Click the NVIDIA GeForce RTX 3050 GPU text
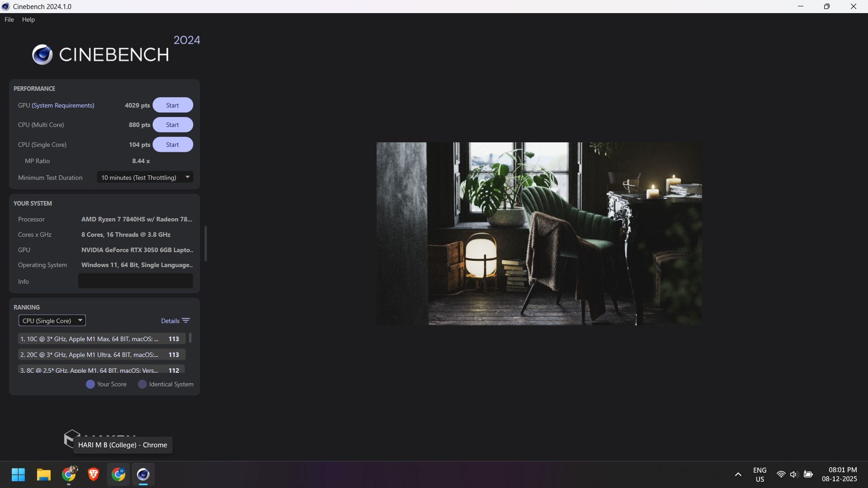This screenshot has width=868, height=488. 137,250
